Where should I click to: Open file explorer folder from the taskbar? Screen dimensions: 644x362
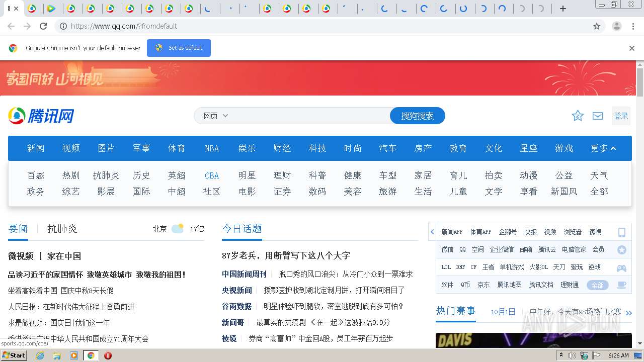tap(57, 355)
